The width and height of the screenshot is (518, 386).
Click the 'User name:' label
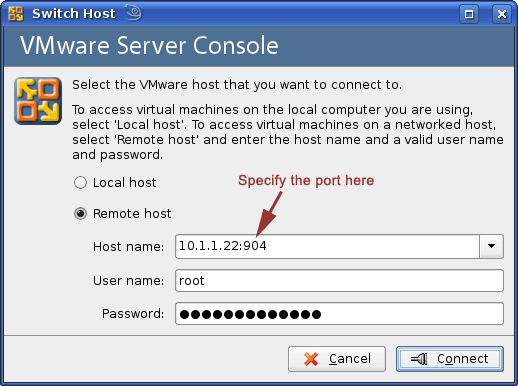129,281
